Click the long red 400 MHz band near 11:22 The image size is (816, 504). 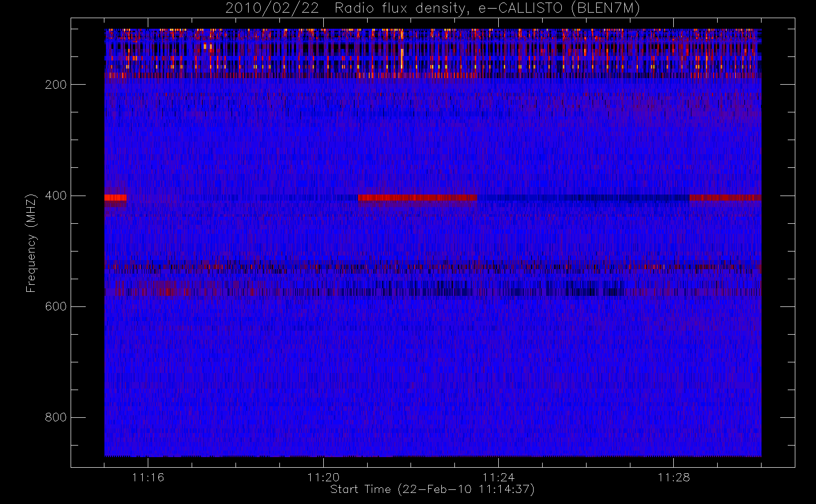coord(417,198)
